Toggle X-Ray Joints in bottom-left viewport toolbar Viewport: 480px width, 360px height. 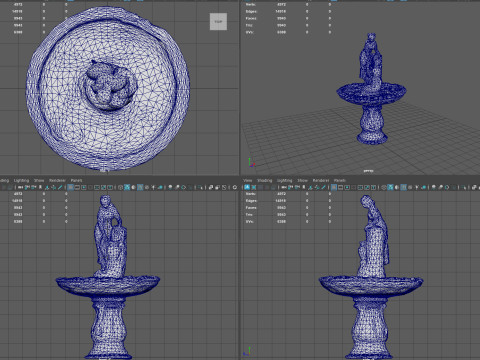[x=224, y=187]
